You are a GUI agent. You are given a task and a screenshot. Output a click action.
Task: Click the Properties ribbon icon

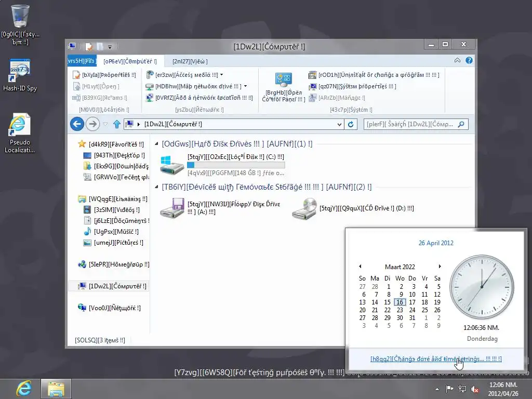pyautogui.click(x=76, y=75)
